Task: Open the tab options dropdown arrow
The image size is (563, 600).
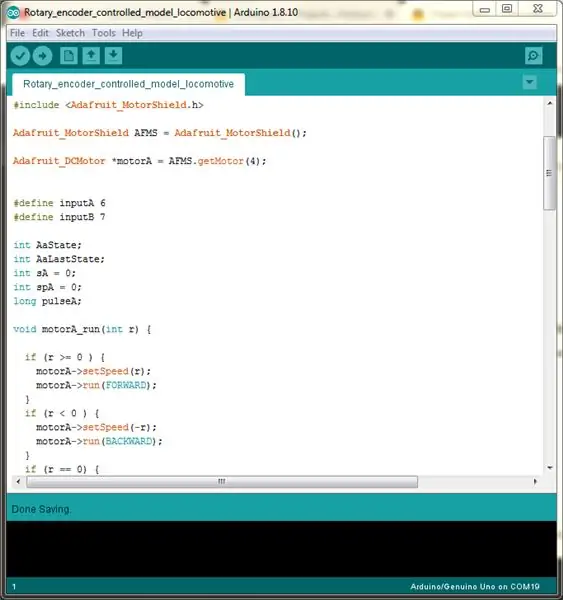Action: [530, 82]
